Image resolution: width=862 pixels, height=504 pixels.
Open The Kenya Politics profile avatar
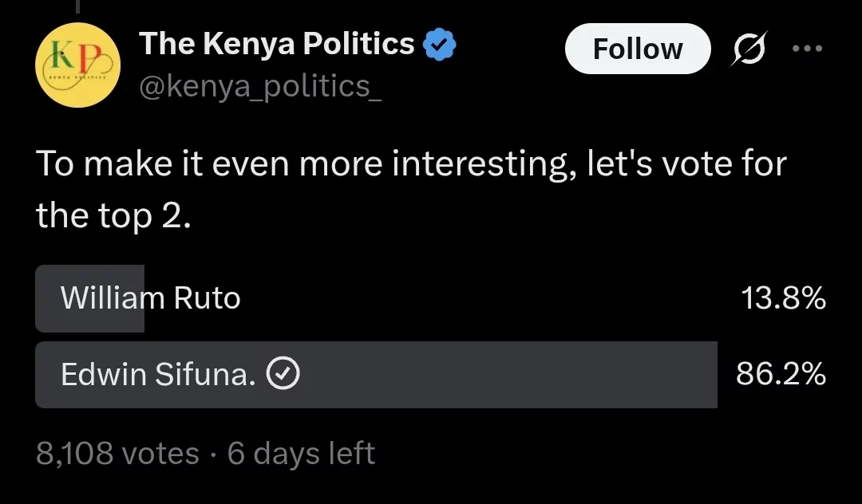point(77,65)
